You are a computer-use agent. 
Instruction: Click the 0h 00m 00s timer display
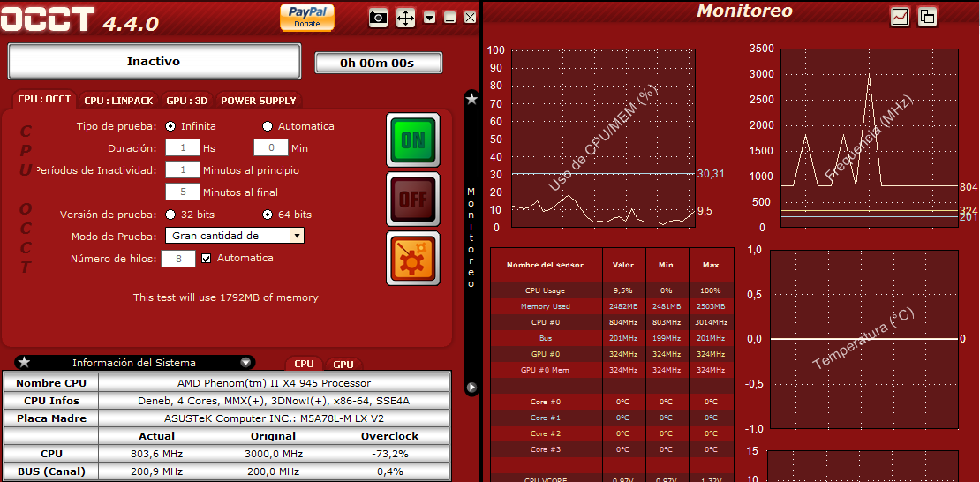point(378,64)
